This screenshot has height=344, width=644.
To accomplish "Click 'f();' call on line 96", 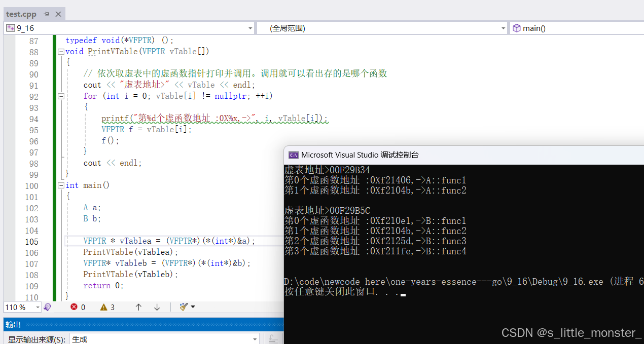I will coord(111,140).
